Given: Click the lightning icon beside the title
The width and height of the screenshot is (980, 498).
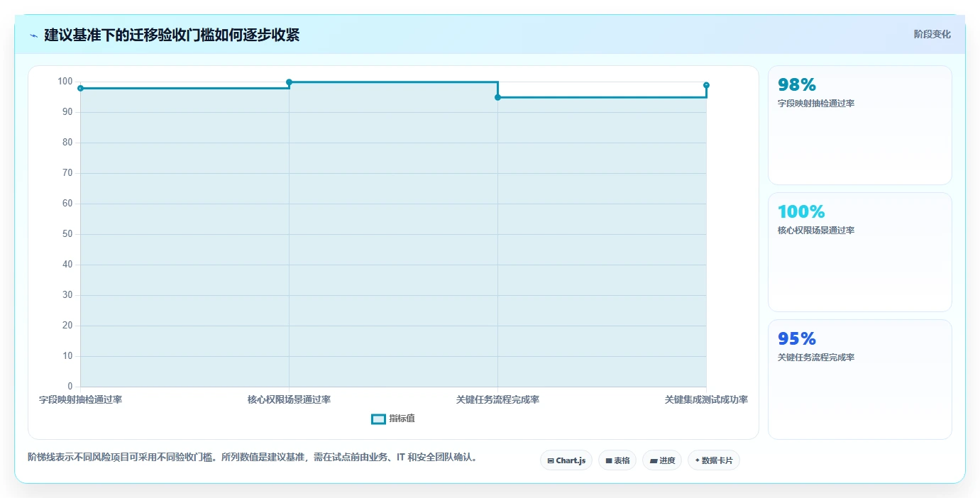Looking at the screenshot, I should coord(33,35).
